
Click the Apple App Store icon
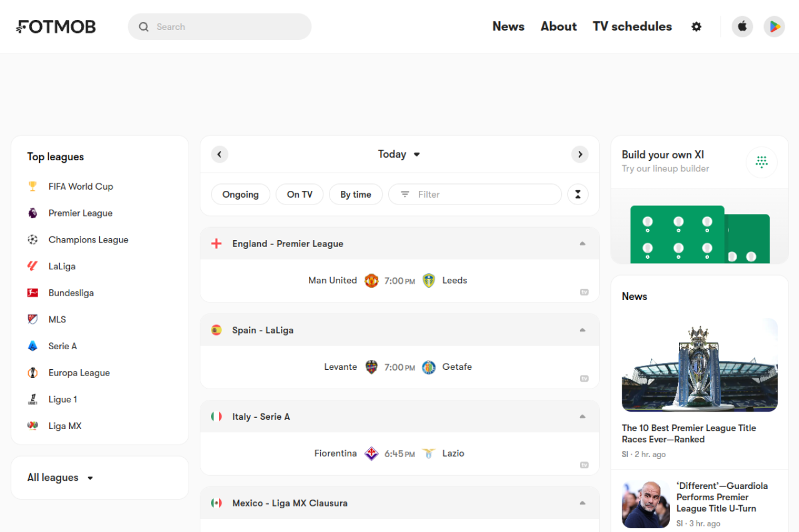pos(742,27)
